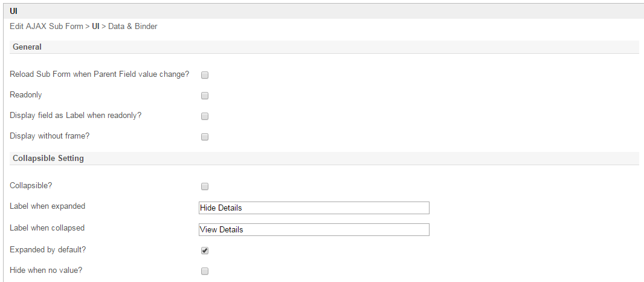Click 'Reload Sub Form when Parent Field' caption
This screenshot has height=282, width=644.
[x=100, y=74]
